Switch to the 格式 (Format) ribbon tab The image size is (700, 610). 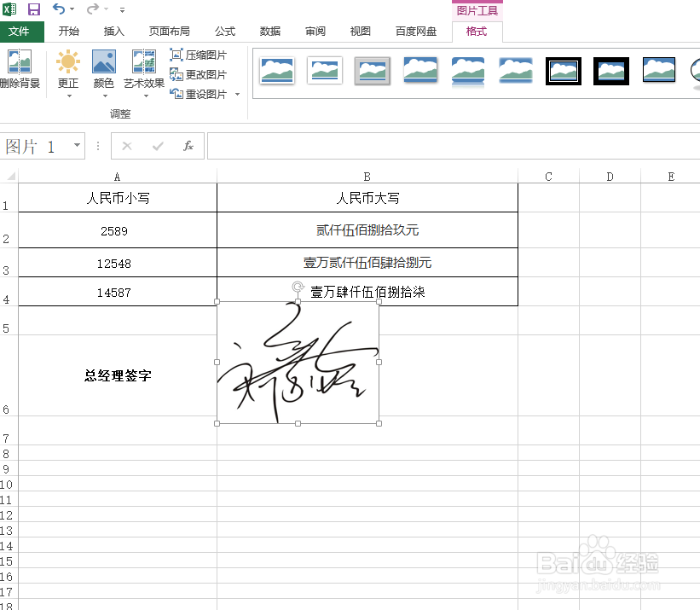pyautogui.click(x=476, y=31)
